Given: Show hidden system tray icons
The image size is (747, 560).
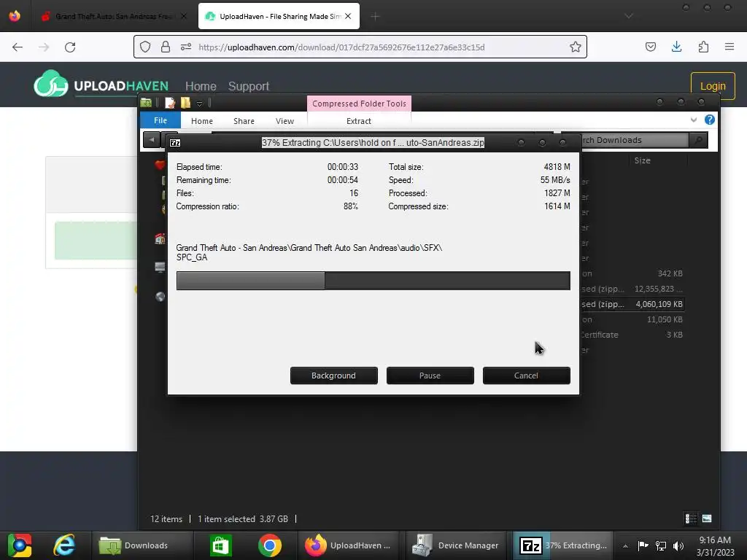Looking at the screenshot, I should tap(625, 546).
